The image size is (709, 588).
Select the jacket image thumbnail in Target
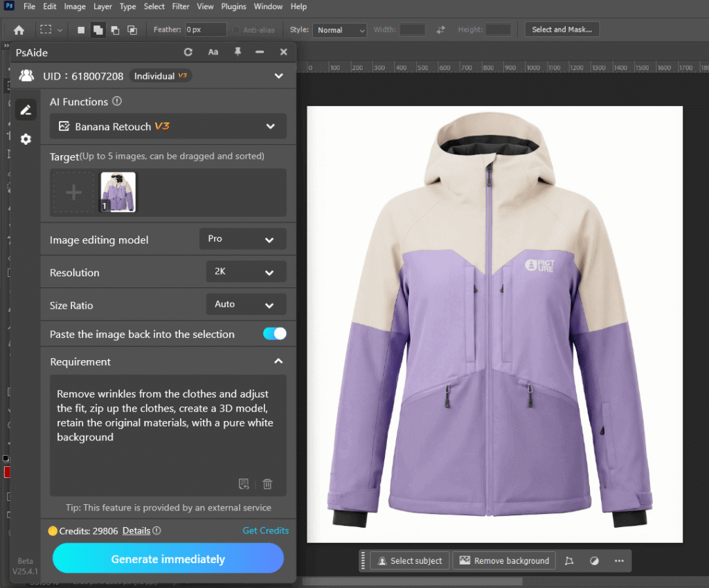pyautogui.click(x=118, y=191)
